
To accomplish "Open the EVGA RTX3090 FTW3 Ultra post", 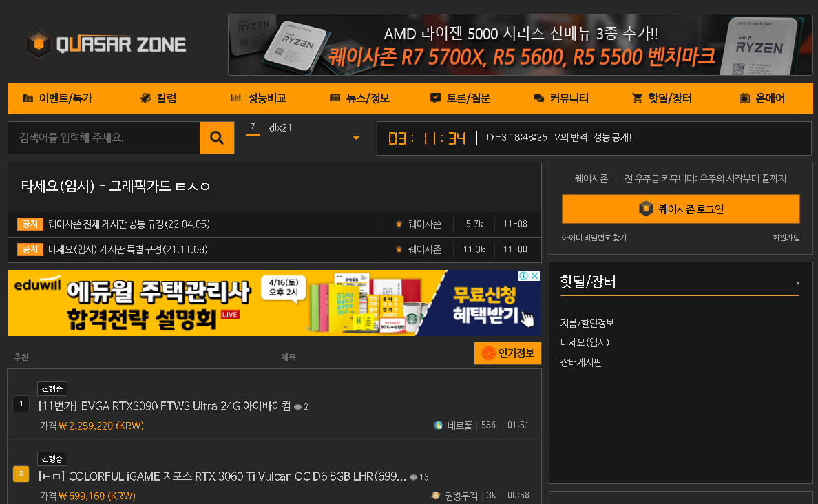I will [165, 406].
